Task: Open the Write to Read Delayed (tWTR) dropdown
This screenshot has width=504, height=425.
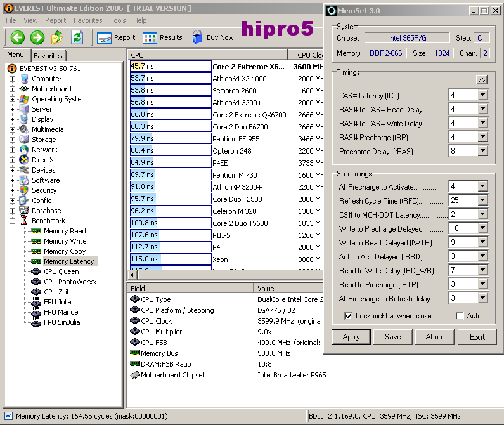Action: tap(483, 242)
